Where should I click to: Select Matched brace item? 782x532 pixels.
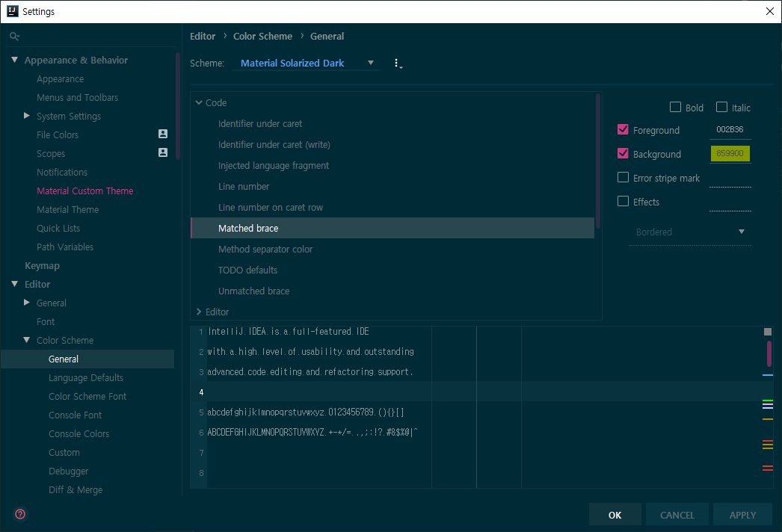coord(392,228)
